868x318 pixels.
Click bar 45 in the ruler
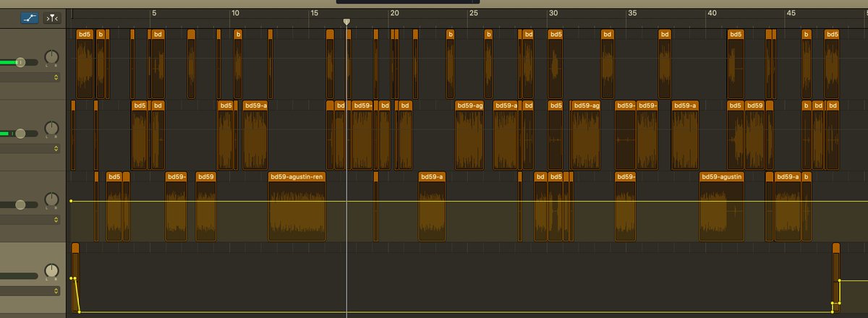(792, 13)
